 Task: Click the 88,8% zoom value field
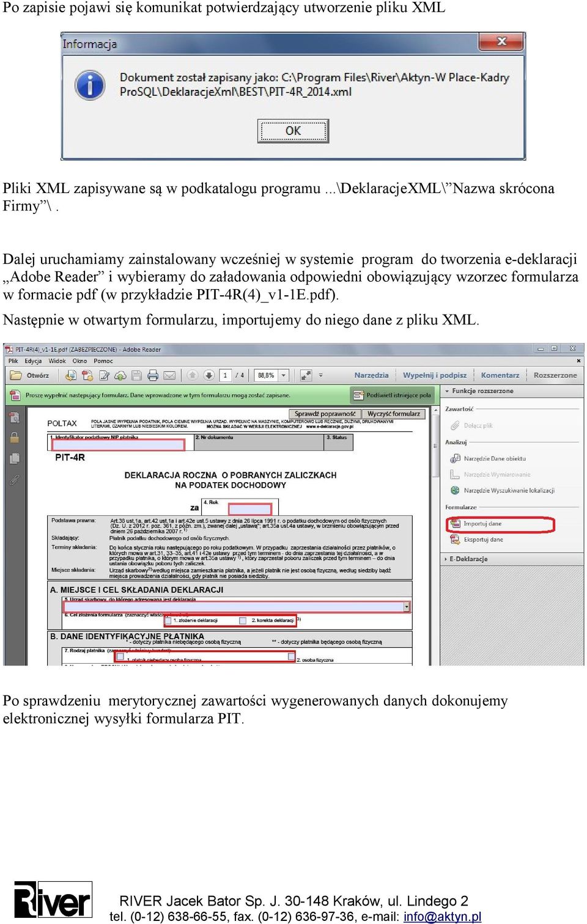(x=267, y=375)
